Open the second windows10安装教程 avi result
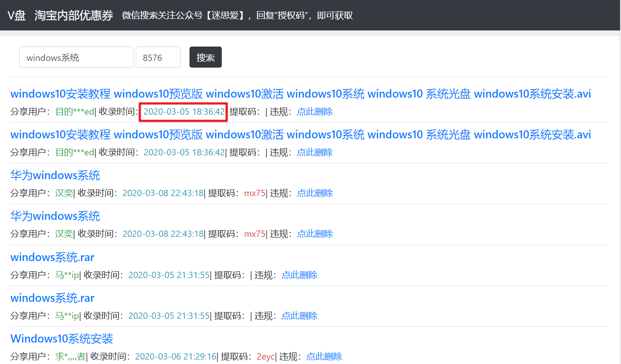This screenshot has height=364, width=621. click(x=301, y=134)
